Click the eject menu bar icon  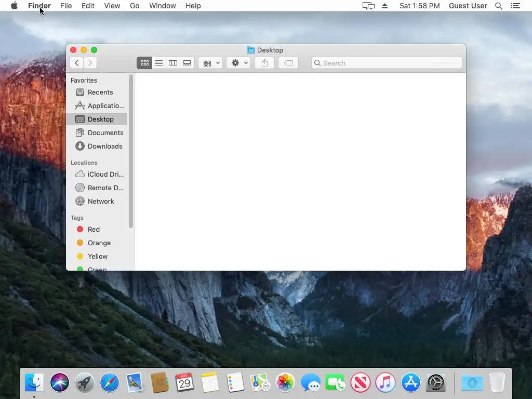(385, 6)
